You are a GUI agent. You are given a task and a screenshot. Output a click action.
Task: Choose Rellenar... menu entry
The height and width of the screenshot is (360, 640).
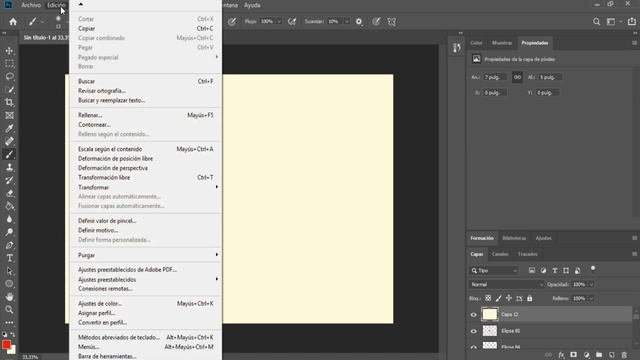[146, 115]
